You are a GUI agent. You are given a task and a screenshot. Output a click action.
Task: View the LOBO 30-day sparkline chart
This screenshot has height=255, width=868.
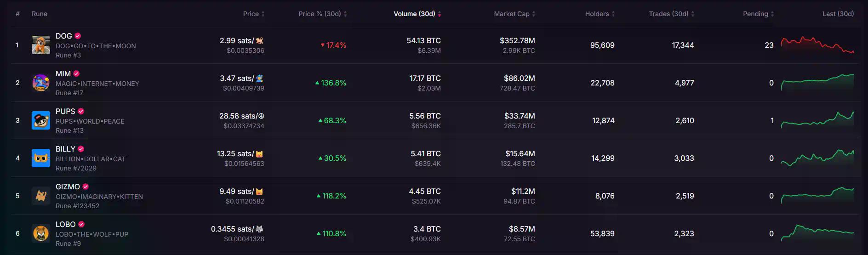[x=817, y=232]
